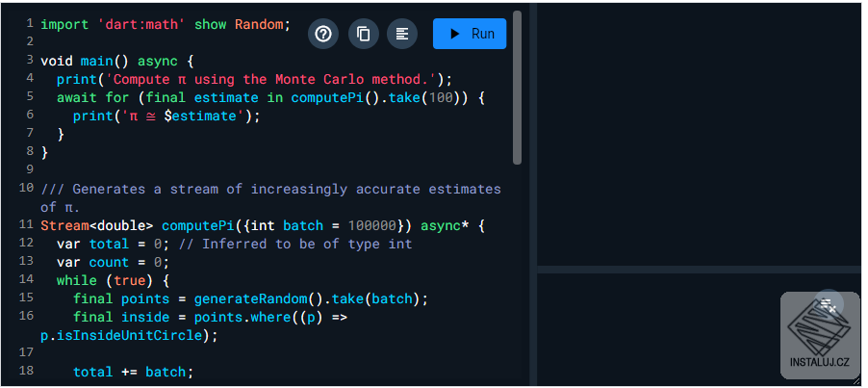Click the '100000' batch default value
The height and width of the screenshot is (388, 868).
coord(372,226)
